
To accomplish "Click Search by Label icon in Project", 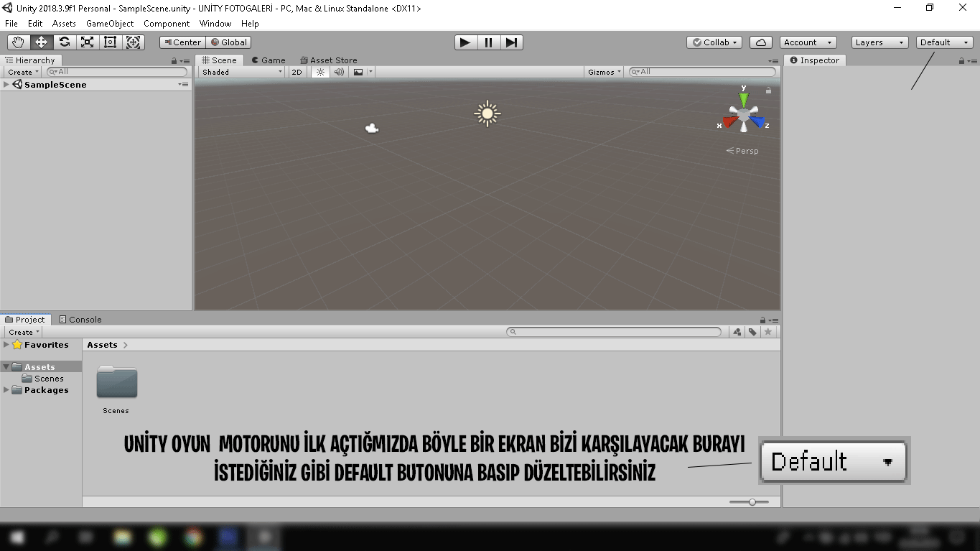I will tap(752, 332).
